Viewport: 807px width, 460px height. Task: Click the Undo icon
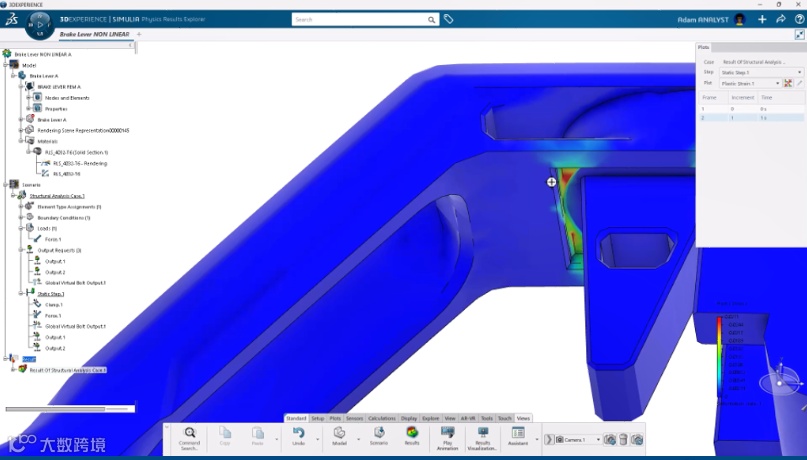coord(299,433)
